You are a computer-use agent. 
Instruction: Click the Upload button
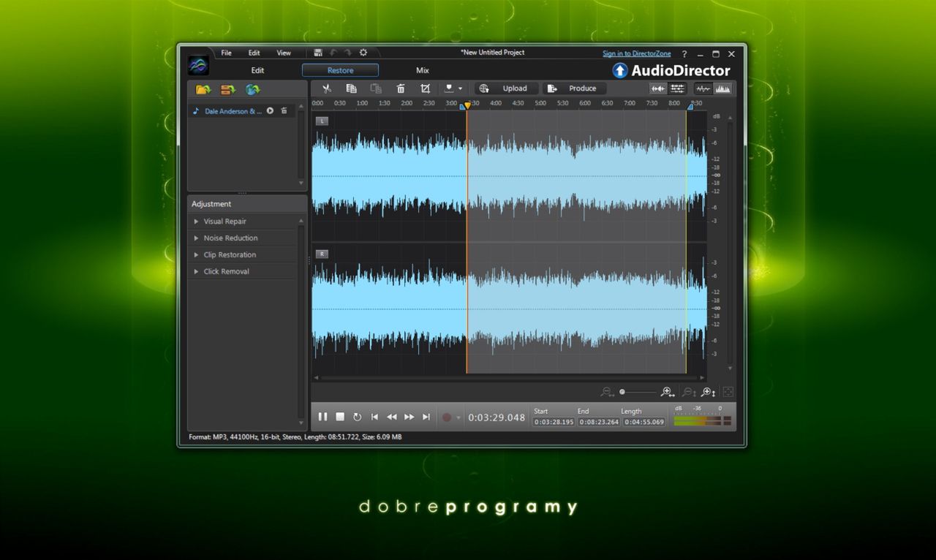coord(507,88)
